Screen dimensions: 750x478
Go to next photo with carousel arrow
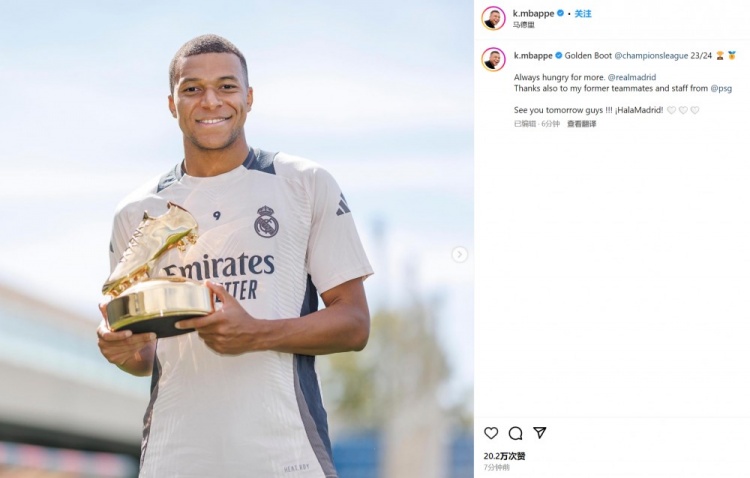459,255
